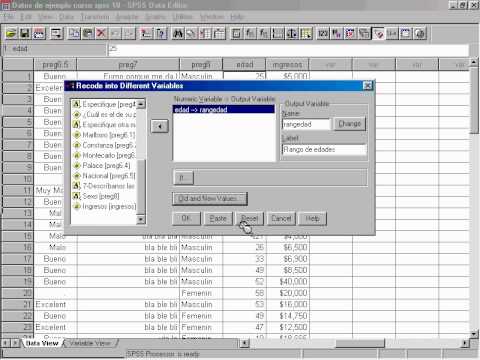Click the Save File floppy icon
The image size is (480, 360).
[x=25, y=34]
